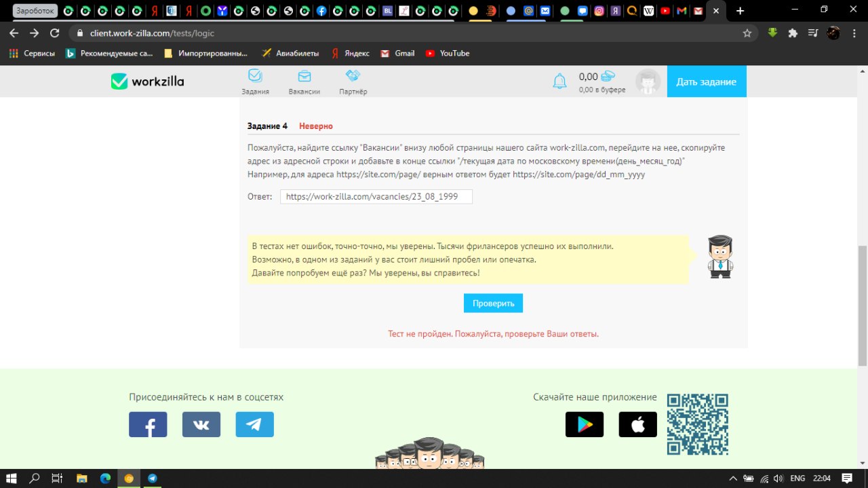The width and height of the screenshot is (868, 488).
Task: Open the volume control in tray
Action: (778, 478)
